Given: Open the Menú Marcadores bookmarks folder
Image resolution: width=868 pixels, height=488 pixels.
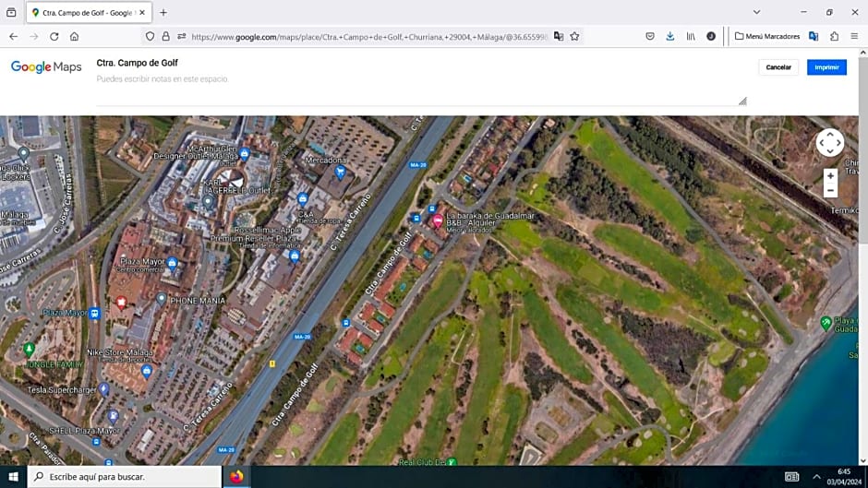Looking at the screenshot, I should (x=767, y=37).
